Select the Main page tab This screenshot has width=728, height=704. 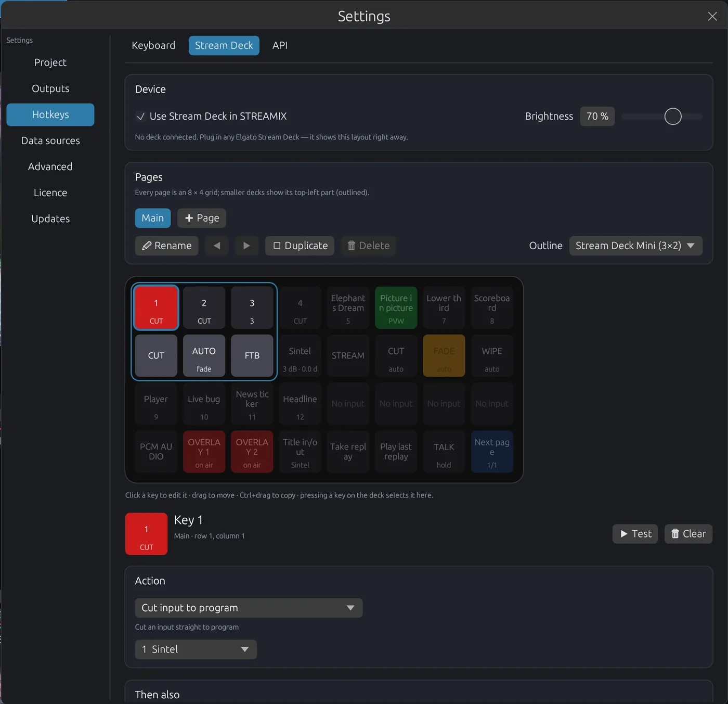pyautogui.click(x=153, y=218)
